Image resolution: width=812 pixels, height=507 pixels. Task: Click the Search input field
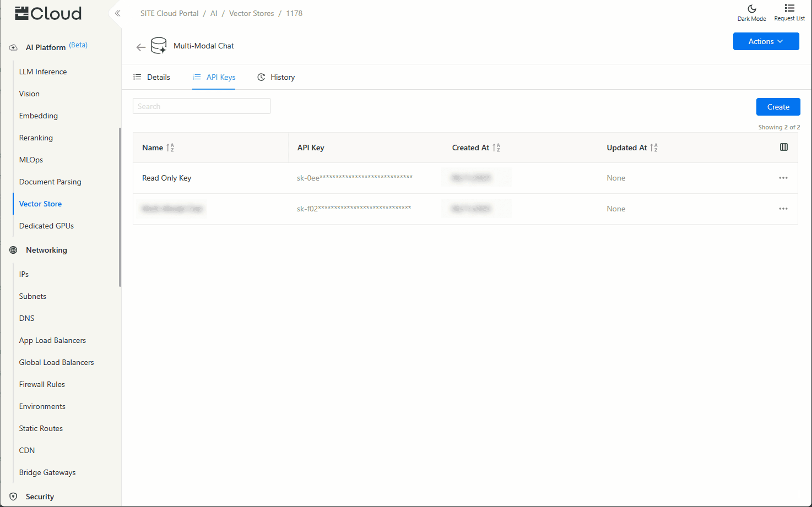(x=202, y=106)
